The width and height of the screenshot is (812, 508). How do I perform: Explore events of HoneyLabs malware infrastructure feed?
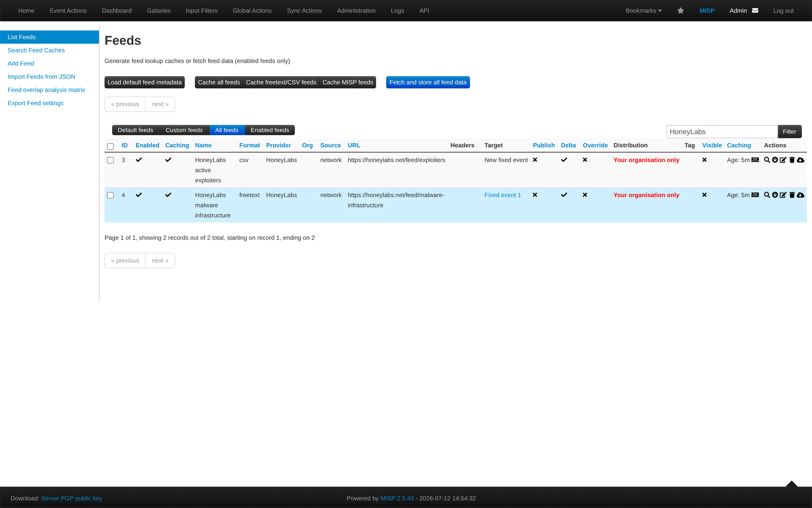click(767, 195)
